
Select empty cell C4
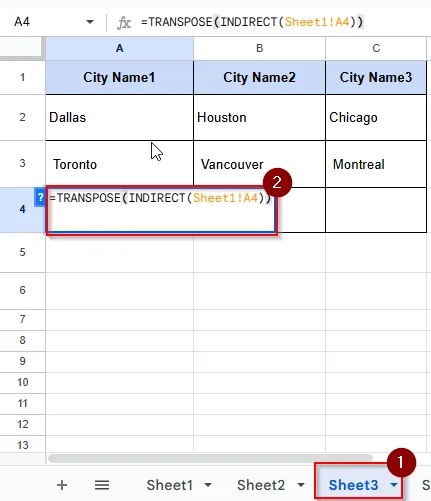coord(376,210)
